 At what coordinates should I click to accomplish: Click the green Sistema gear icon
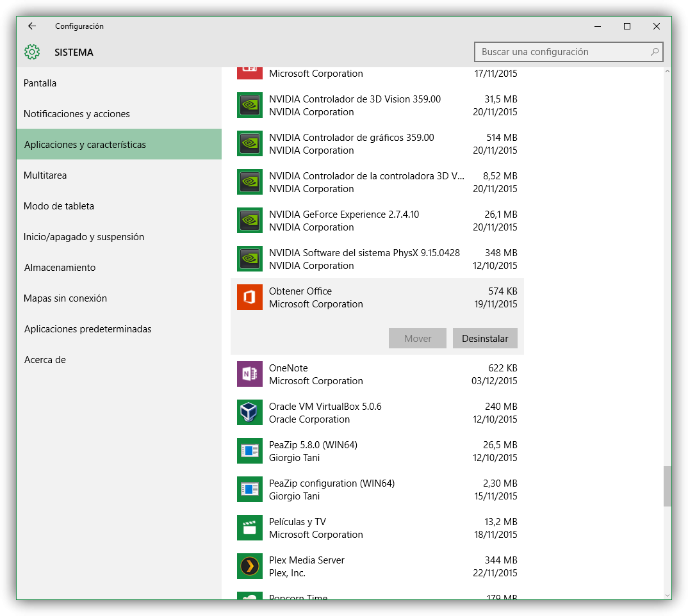click(x=32, y=52)
